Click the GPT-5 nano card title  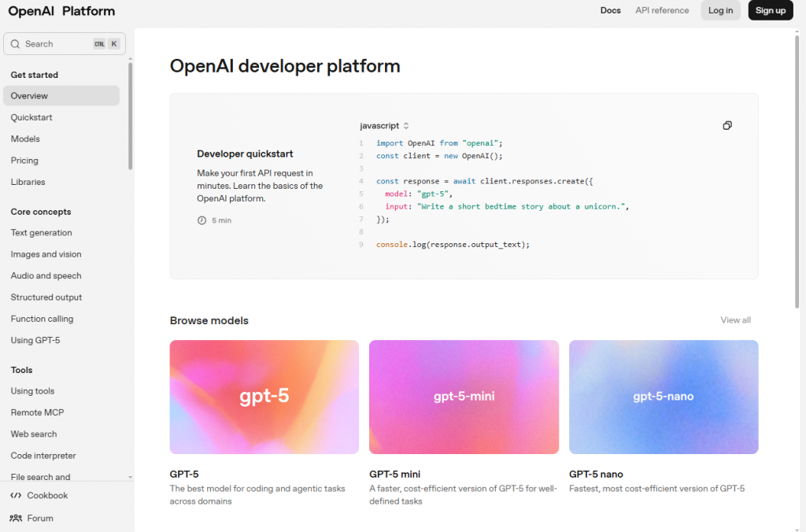tap(596, 475)
